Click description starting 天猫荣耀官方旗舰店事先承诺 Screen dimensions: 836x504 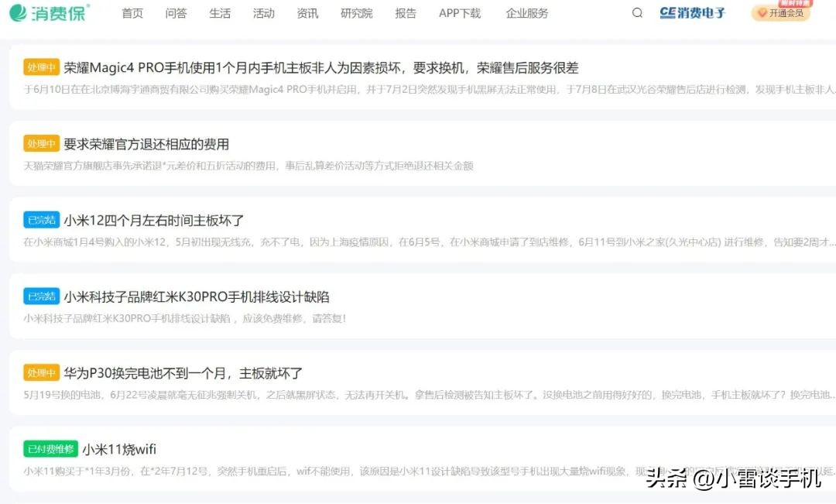[248, 166]
